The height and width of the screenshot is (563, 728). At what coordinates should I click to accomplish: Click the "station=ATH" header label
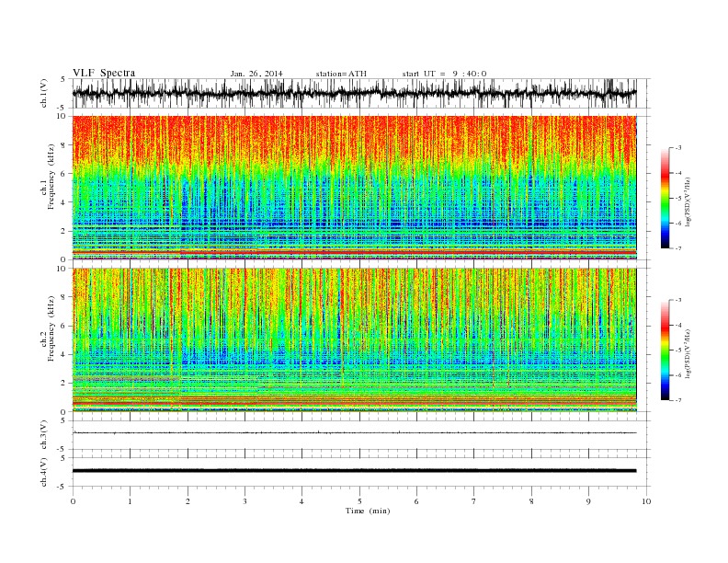(x=341, y=74)
